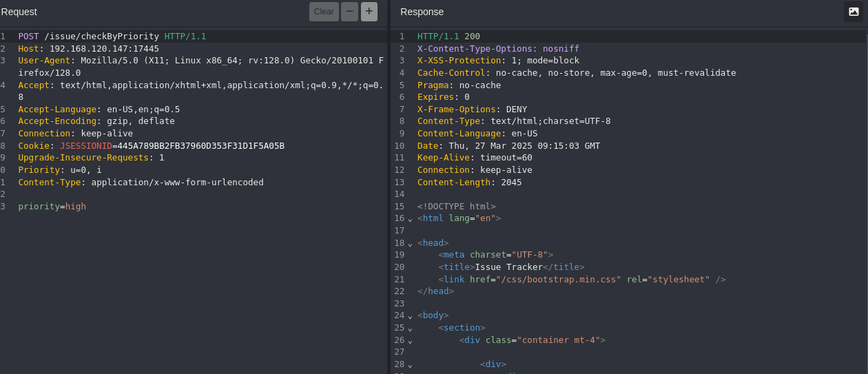Click the POST /issue/checkByPriority request line
The image size is (868, 374).
pyautogui.click(x=112, y=37)
